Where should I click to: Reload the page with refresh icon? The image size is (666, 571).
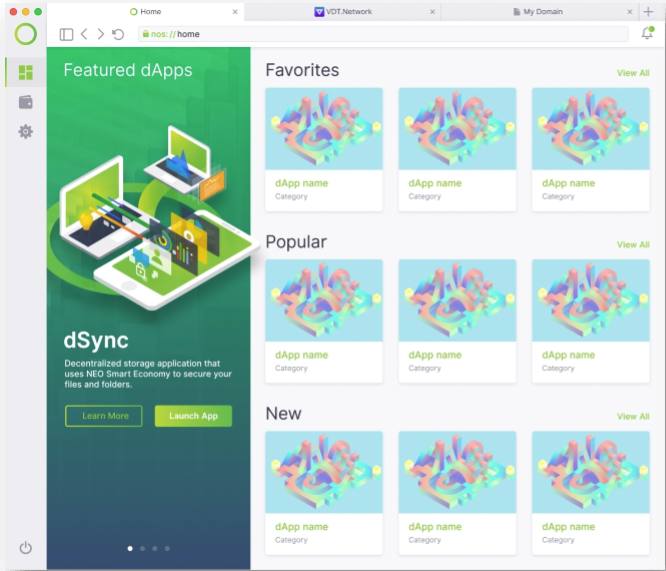coord(118,34)
